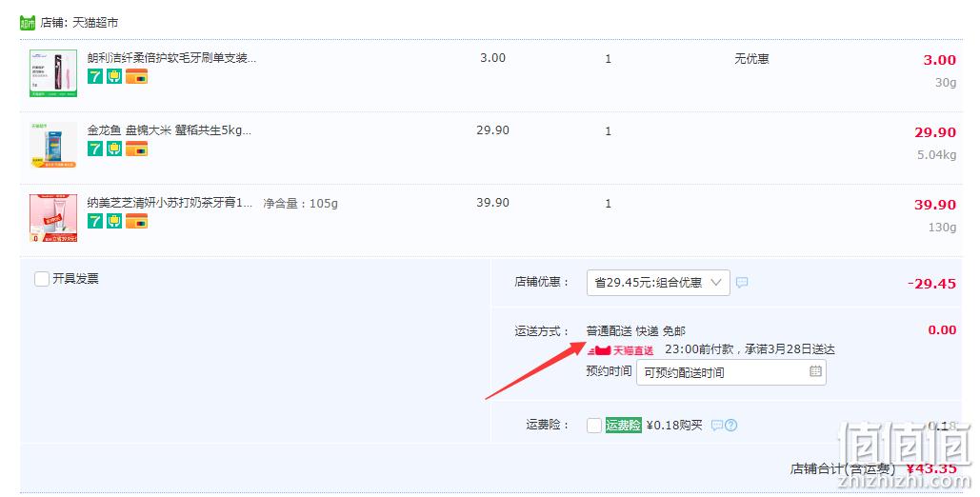The image size is (980, 497).
Task: Click the credit card icon under toothpaste
Action: click(136, 221)
